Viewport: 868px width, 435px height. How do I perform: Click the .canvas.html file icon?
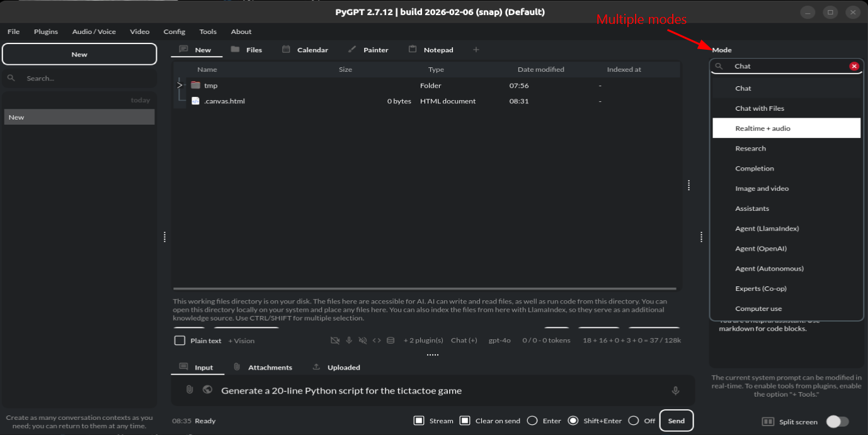pyautogui.click(x=195, y=101)
